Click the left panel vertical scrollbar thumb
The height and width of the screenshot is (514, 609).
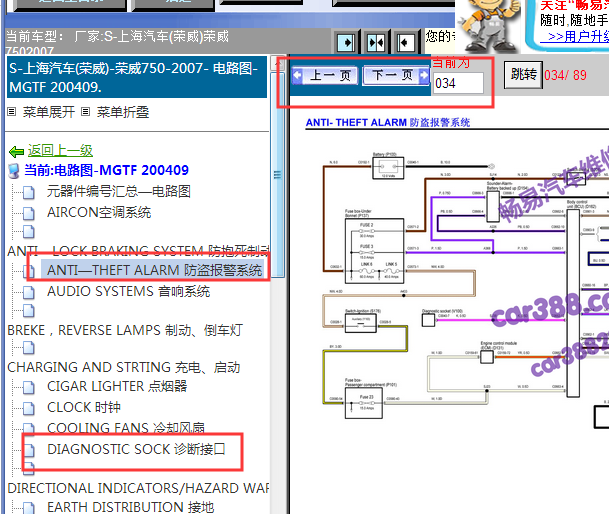[277, 174]
